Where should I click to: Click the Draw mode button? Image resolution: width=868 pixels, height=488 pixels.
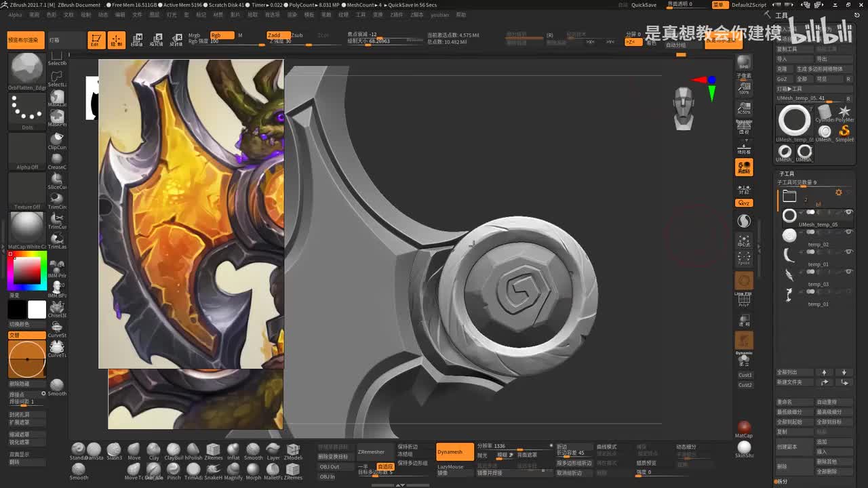click(117, 40)
